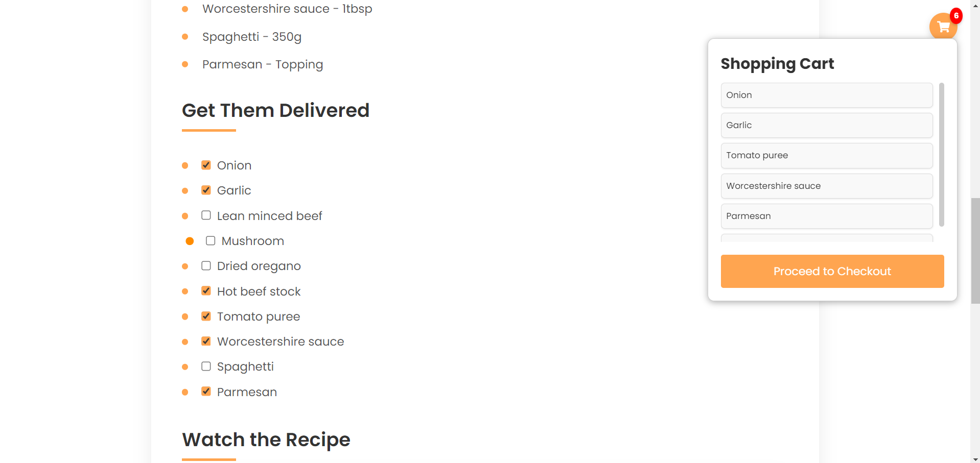Uncheck the Onion checkbox
This screenshot has height=463, width=980.
206,165
